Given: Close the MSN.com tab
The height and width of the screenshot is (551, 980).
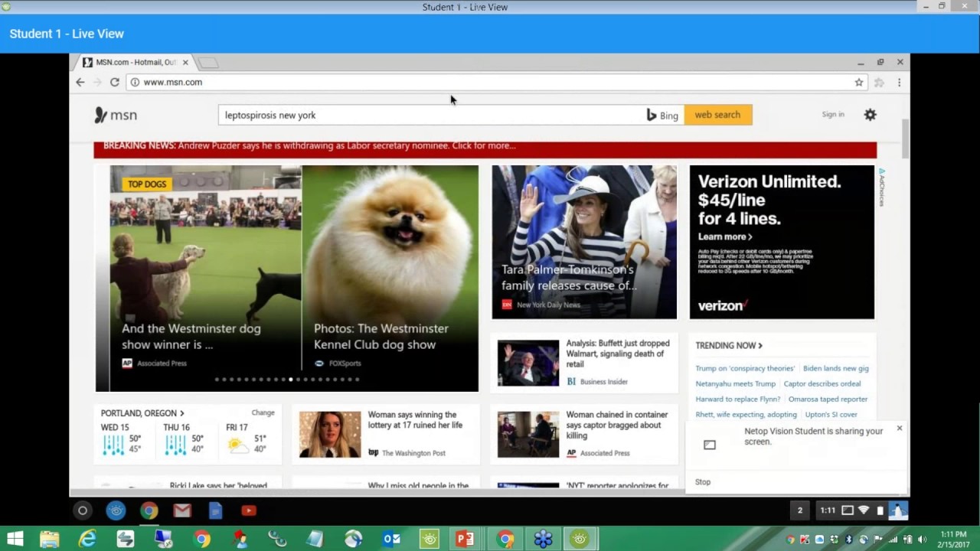Looking at the screenshot, I should pos(185,62).
